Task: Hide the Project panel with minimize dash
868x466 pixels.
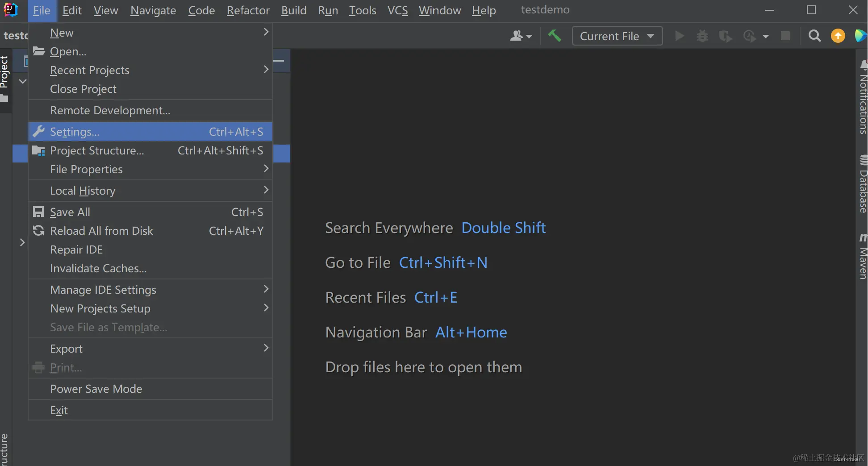Action: pyautogui.click(x=279, y=61)
